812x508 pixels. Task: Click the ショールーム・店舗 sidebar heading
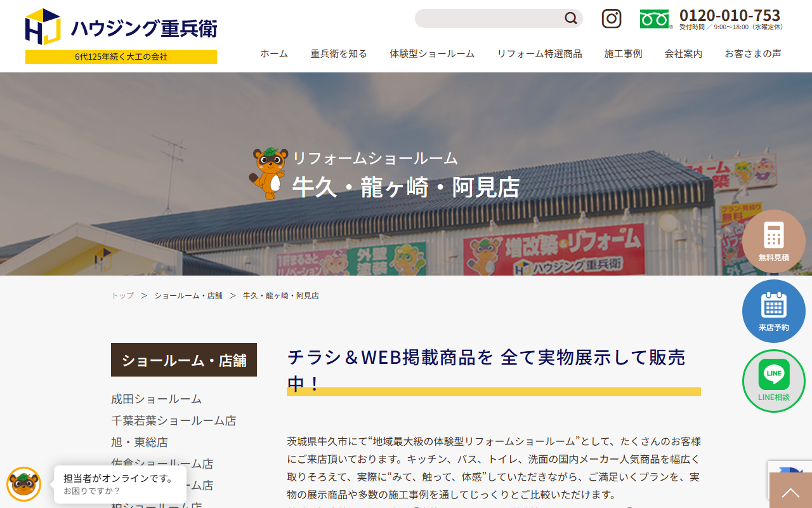coord(184,360)
